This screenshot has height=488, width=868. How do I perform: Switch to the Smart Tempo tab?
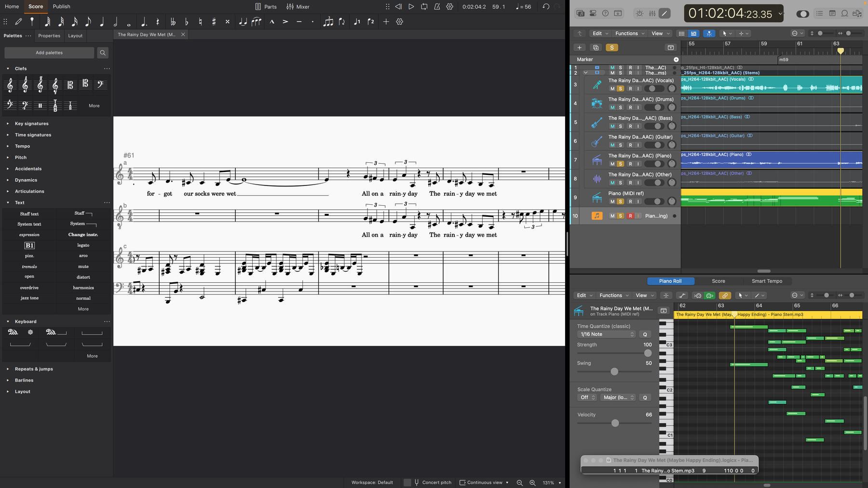[x=767, y=281]
